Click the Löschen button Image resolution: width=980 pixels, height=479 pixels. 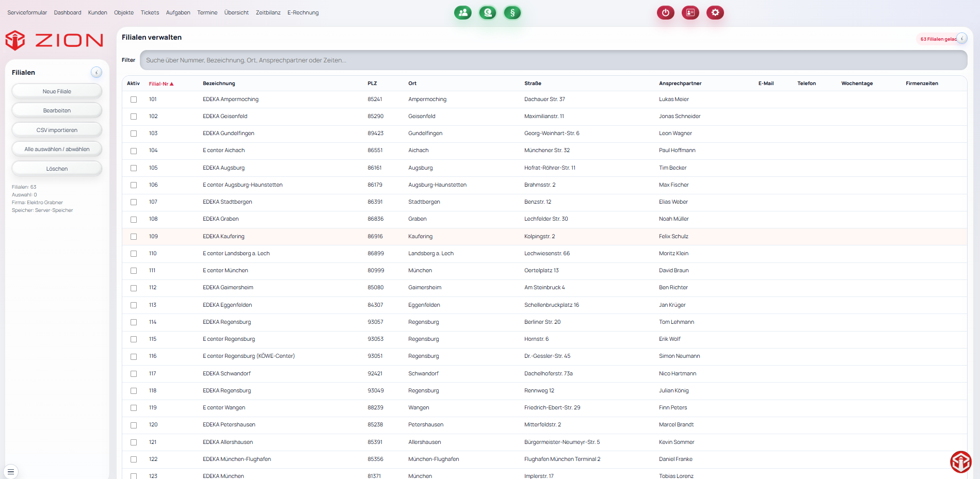click(x=57, y=169)
